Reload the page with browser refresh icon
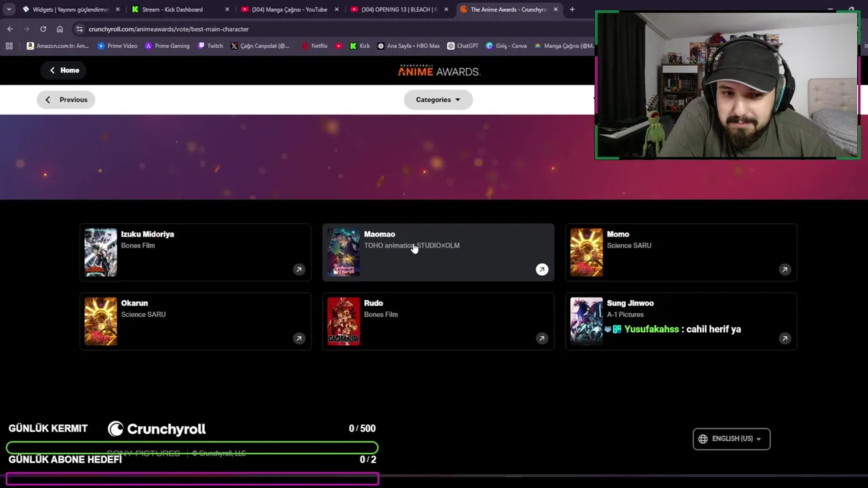Image resolution: width=868 pixels, height=488 pixels. (x=43, y=29)
